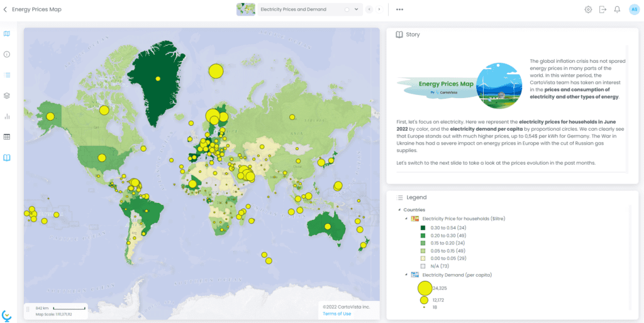Click 'N/A (73)' legend text
Image resolution: width=644 pixels, height=323 pixels.
point(439,266)
